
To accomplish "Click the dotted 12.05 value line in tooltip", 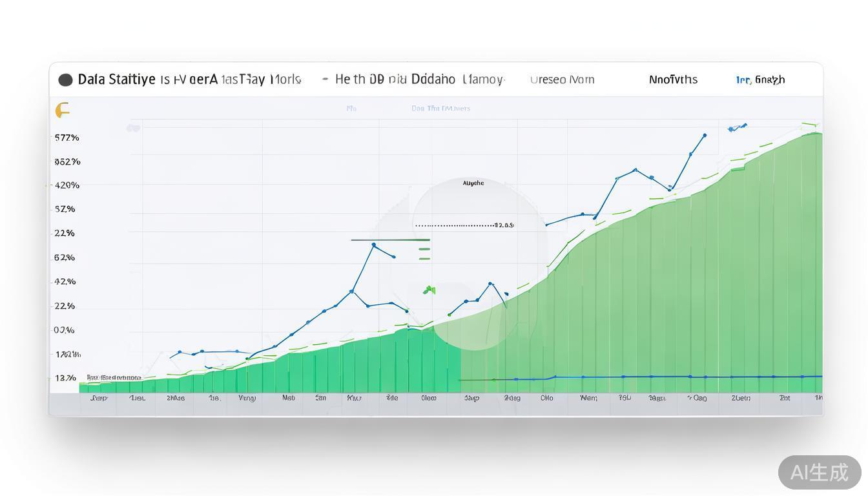I will tap(463, 225).
